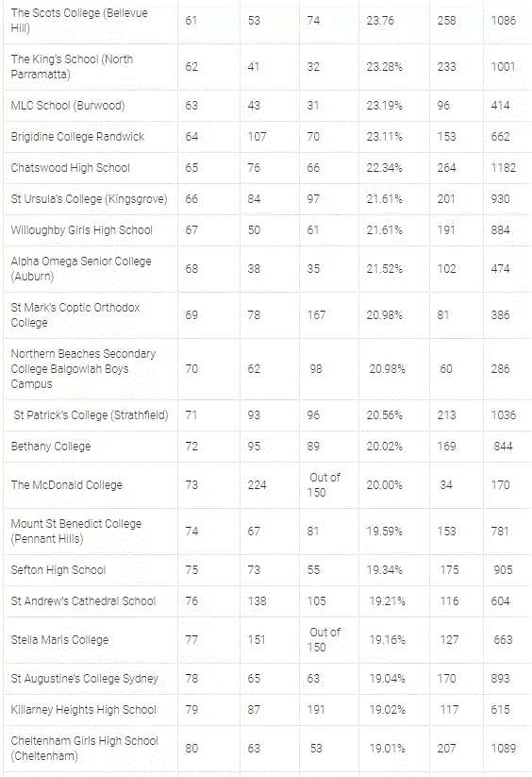Click Stella Maris College name
The width and height of the screenshot is (532, 777).
tap(59, 640)
